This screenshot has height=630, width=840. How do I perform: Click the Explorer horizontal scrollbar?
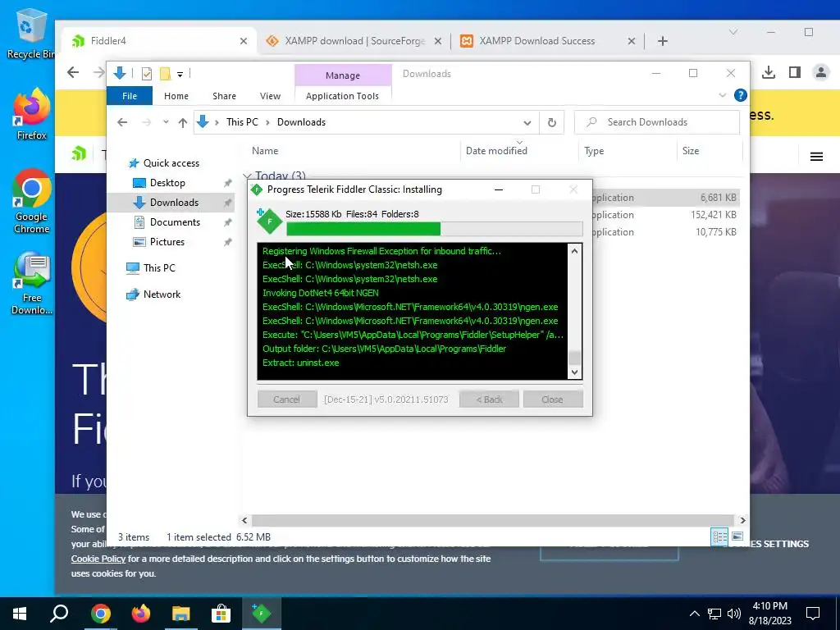[493, 520]
